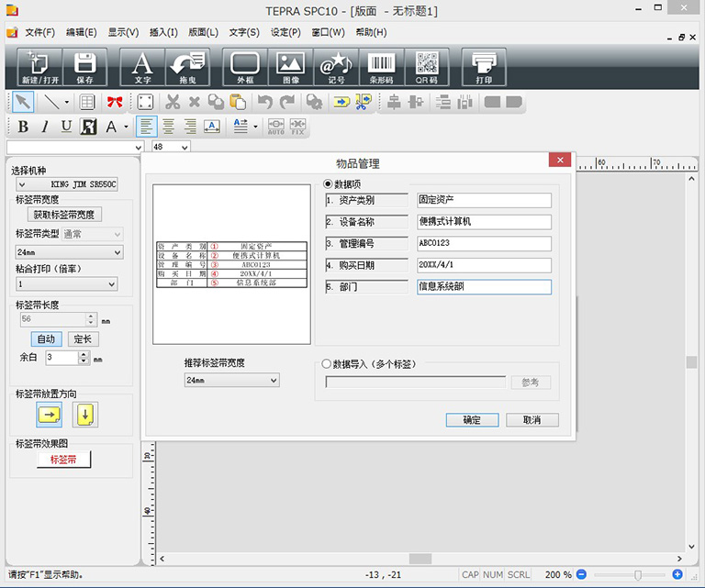Open the 显示(V) menu
The height and width of the screenshot is (588, 705).
[x=123, y=32]
